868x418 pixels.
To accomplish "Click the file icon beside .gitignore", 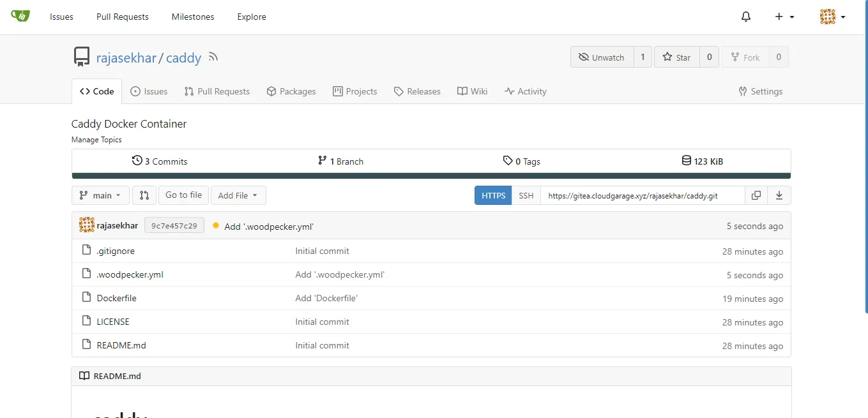I will [87, 250].
